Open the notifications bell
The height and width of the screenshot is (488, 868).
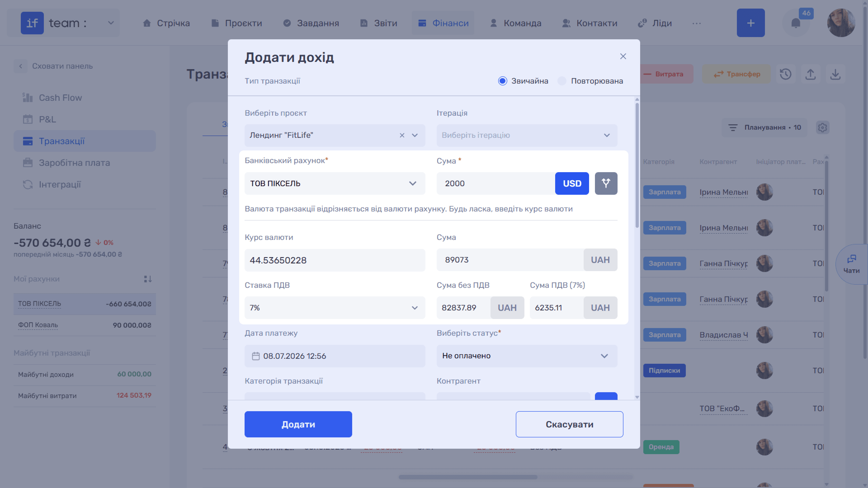(x=796, y=23)
